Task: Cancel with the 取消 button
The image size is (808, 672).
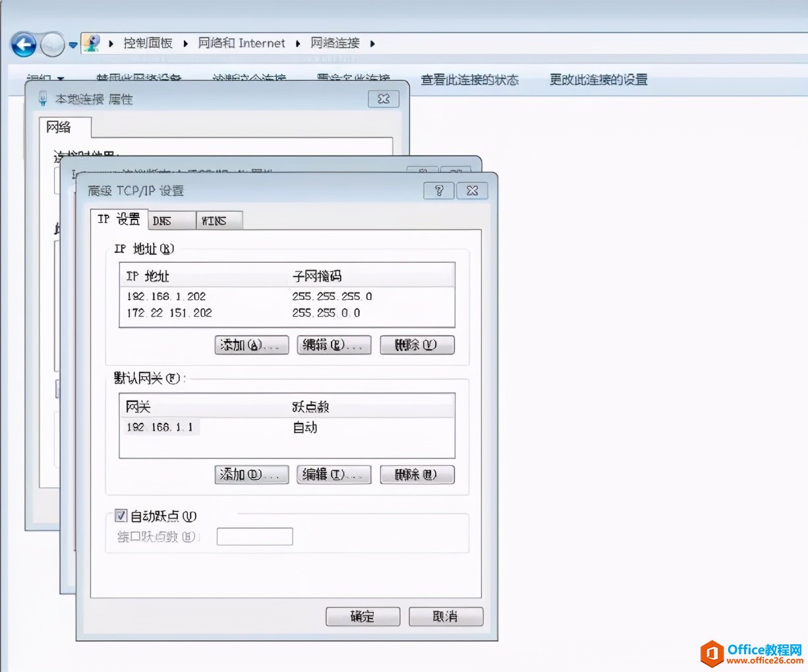Action: tap(446, 617)
